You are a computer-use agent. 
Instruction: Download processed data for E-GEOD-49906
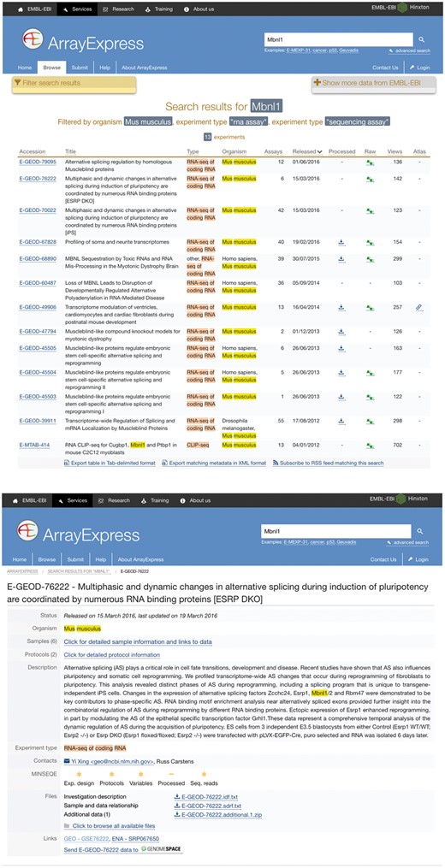341,307
